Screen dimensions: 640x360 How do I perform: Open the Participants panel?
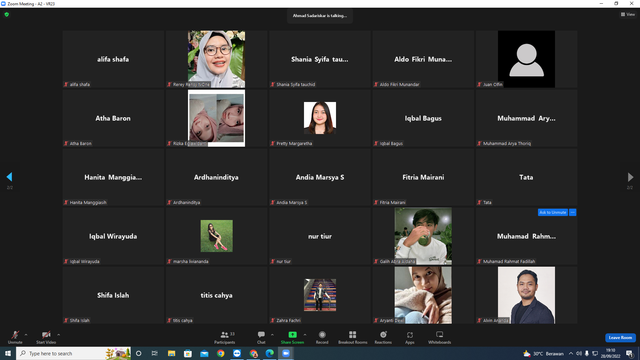click(224, 337)
